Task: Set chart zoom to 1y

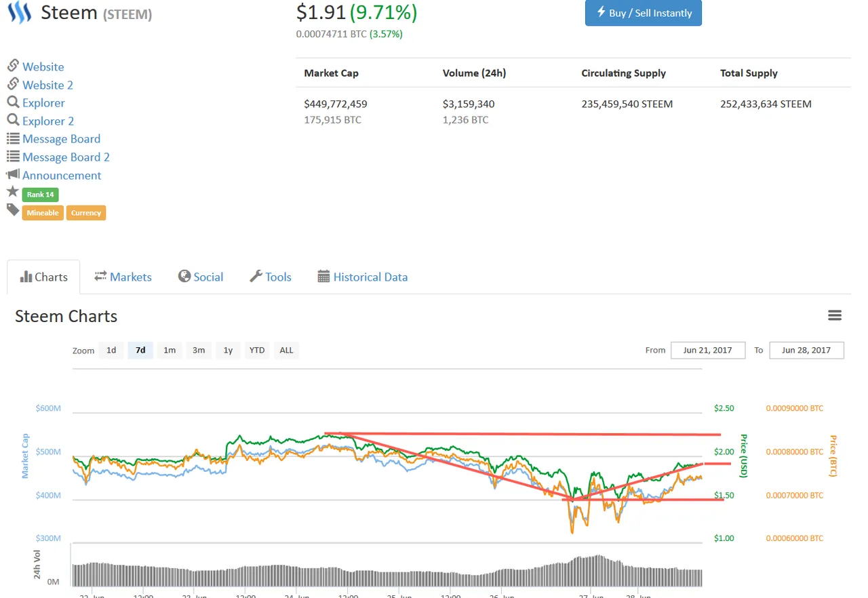Action: [228, 350]
